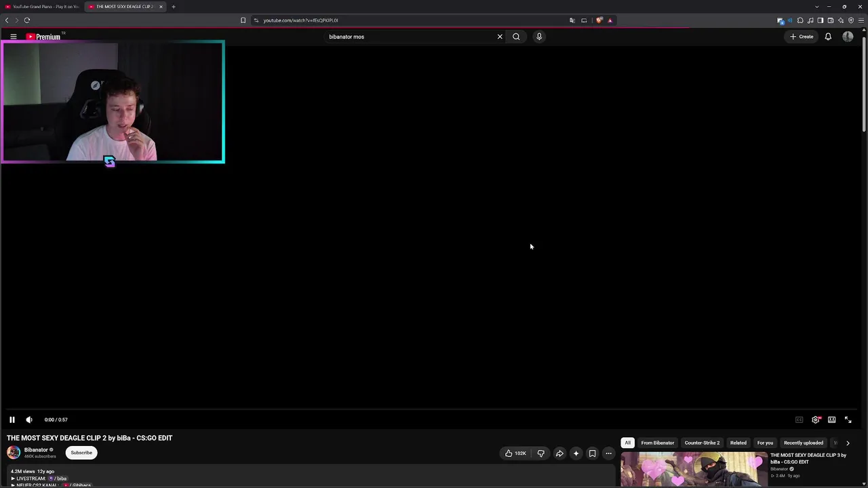868x488 pixels.
Task: Click the 4.2M views text
Action: point(22,471)
